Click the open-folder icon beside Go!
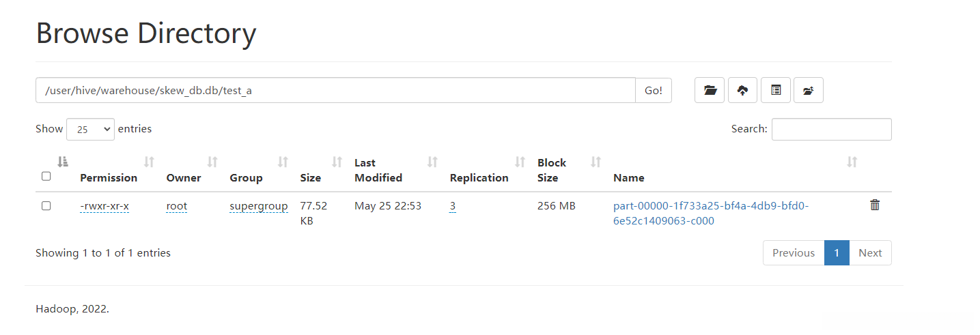Viewport: 980px width, 335px height. coord(710,90)
